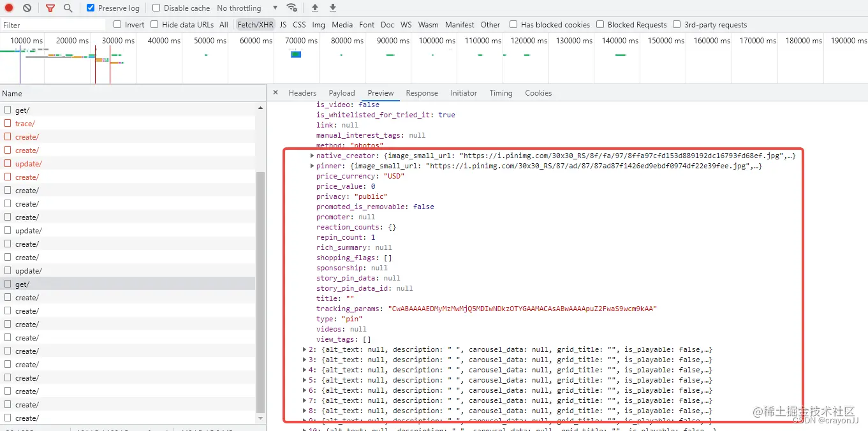This screenshot has height=431, width=868.
Task: Expand the native_creator object
Action: tap(312, 156)
